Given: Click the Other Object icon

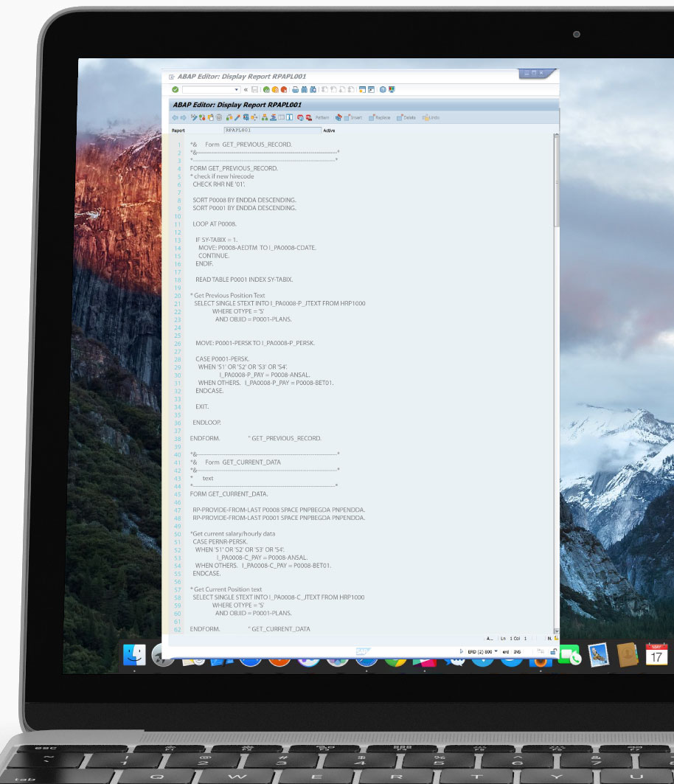Looking at the screenshot, I should pos(210,117).
